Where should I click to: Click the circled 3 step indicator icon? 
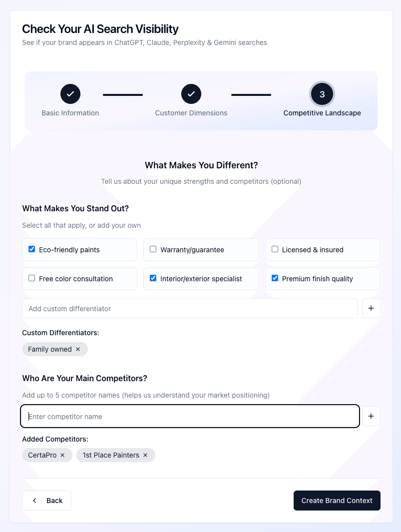coord(322,94)
